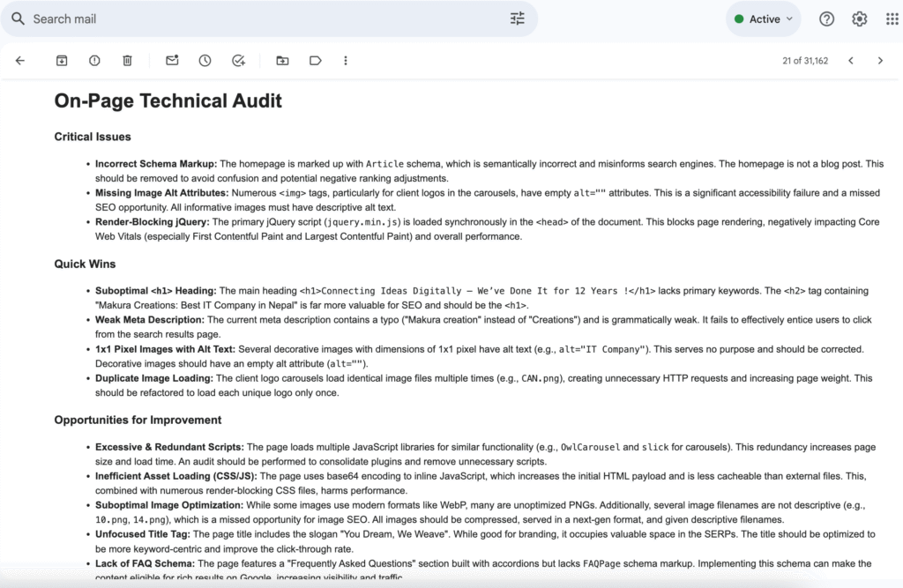The height and width of the screenshot is (588, 903).
Task: Click the 'Quick Wins' subheading
Action: pos(85,264)
